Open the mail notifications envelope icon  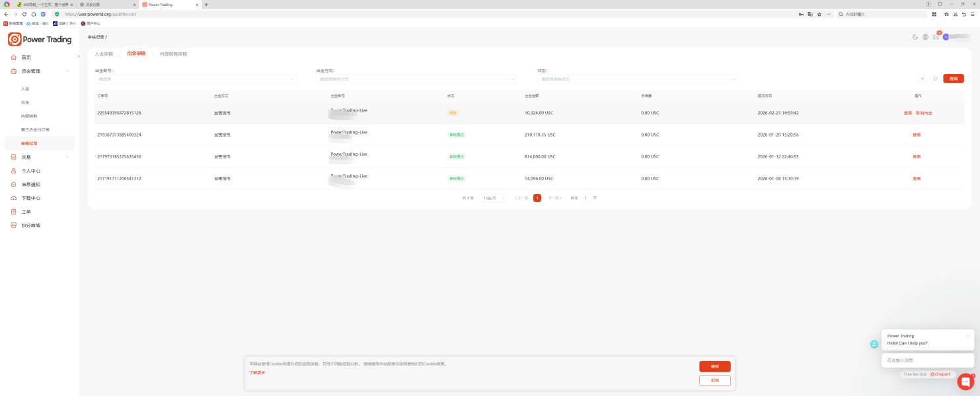click(x=936, y=37)
